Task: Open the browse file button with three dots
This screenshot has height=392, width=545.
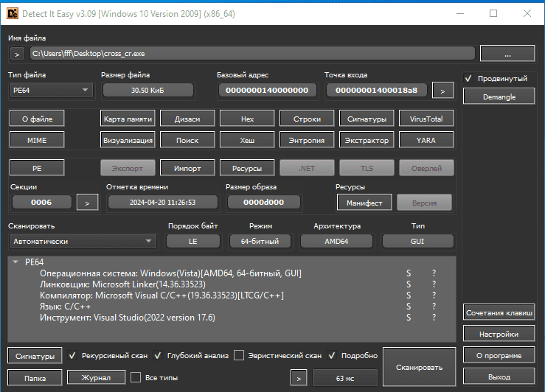Action: (x=507, y=54)
